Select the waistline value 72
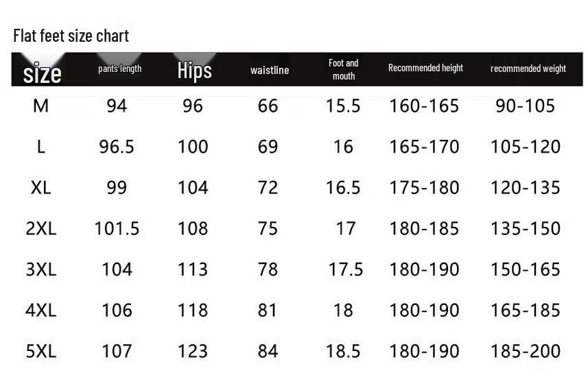This screenshot has width=588, height=377. tap(268, 187)
